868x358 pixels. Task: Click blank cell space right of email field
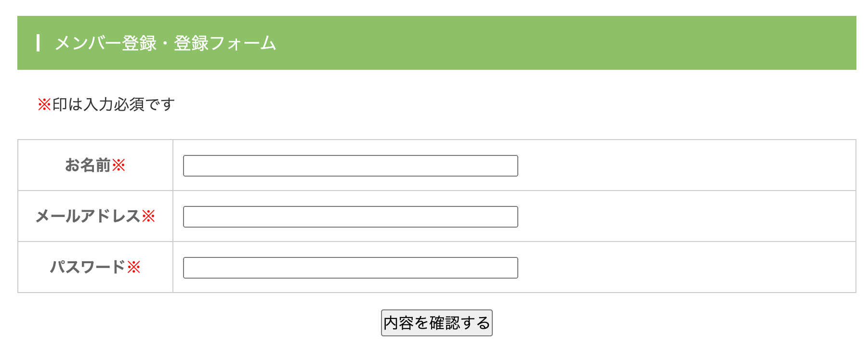coord(684,217)
